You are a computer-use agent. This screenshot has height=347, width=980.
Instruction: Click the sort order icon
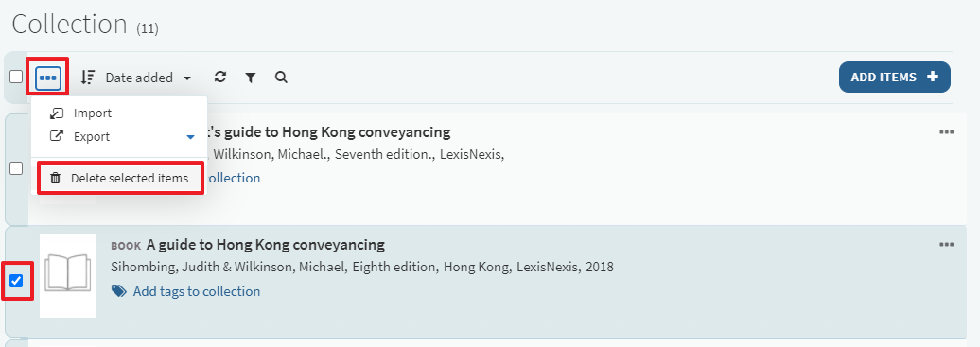coord(87,78)
